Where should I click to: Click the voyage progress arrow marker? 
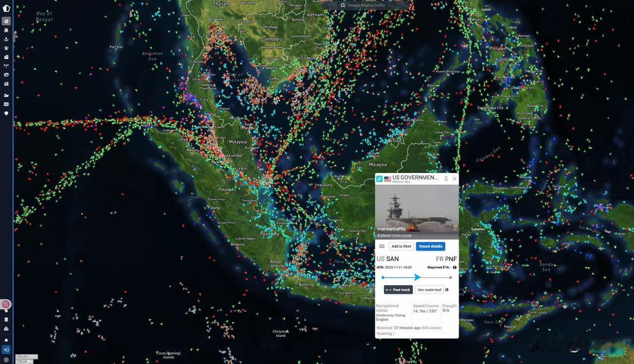(x=417, y=277)
